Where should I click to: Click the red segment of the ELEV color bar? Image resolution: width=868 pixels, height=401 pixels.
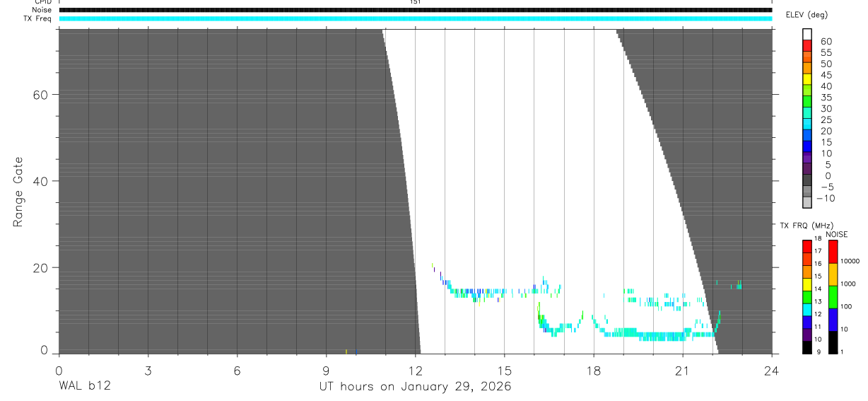tap(807, 45)
